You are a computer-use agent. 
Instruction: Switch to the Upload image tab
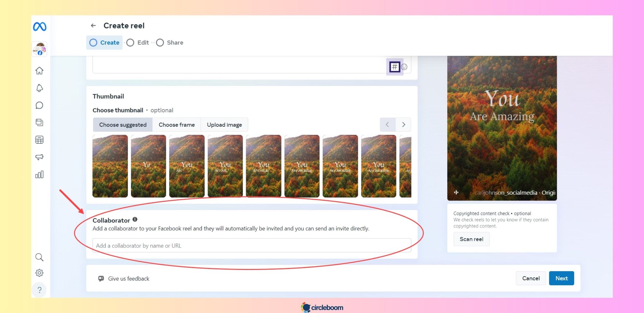224,124
